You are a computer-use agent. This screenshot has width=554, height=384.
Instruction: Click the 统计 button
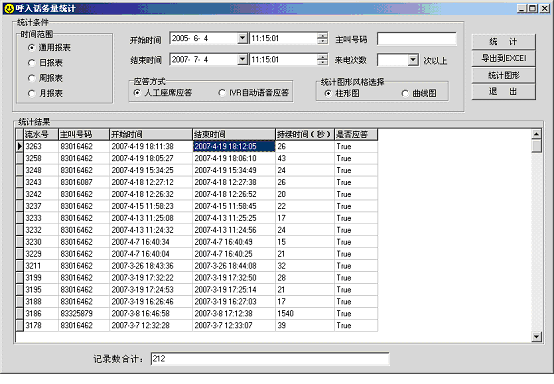pos(503,42)
